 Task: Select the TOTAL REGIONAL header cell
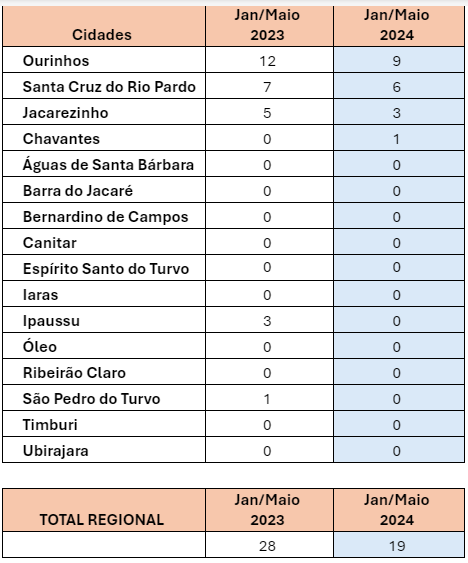[104, 510]
